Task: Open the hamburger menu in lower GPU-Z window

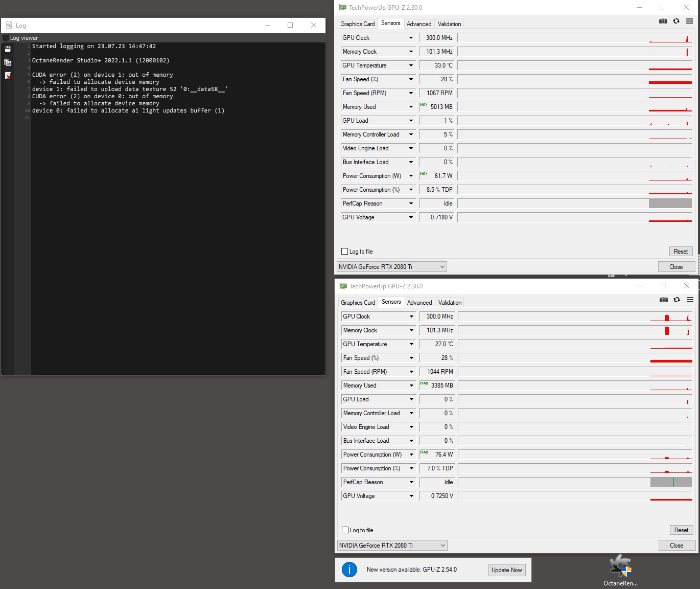Action: click(x=690, y=300)
